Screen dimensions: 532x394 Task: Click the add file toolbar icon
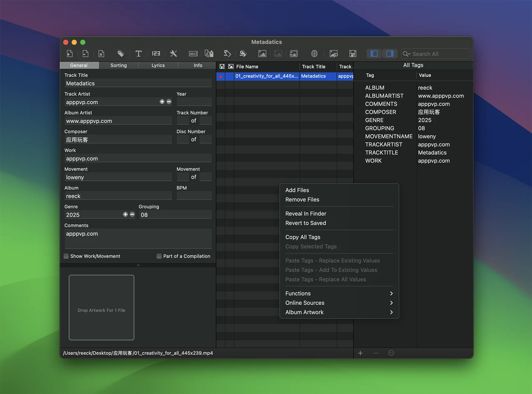pyautogui.click(x=69, y=54)
